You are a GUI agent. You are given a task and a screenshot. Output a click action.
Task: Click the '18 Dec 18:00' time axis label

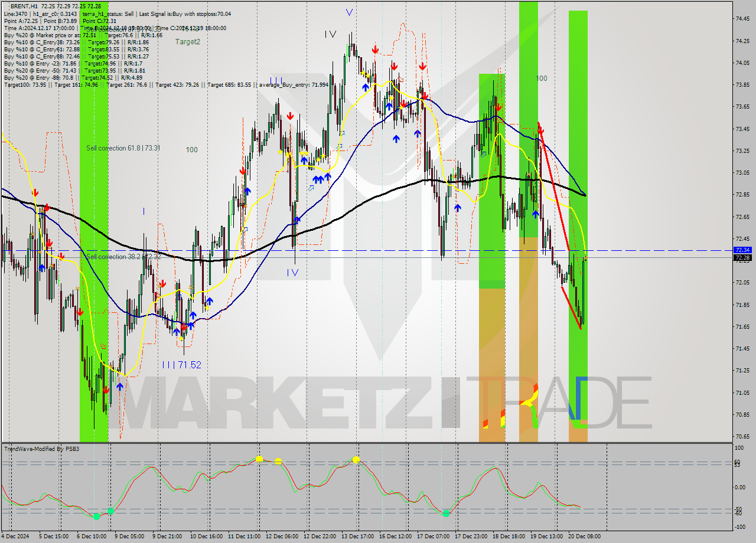coord(509,537)
